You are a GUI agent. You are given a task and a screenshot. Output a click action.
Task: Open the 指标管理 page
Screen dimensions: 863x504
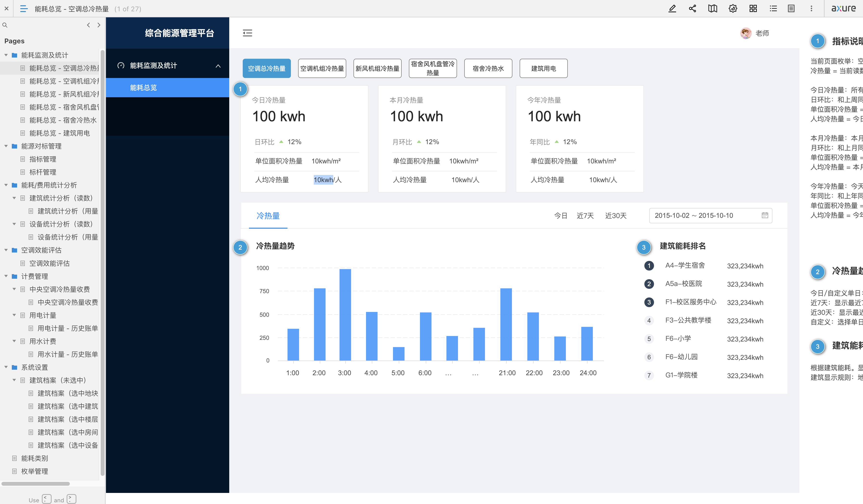[42, 159]
